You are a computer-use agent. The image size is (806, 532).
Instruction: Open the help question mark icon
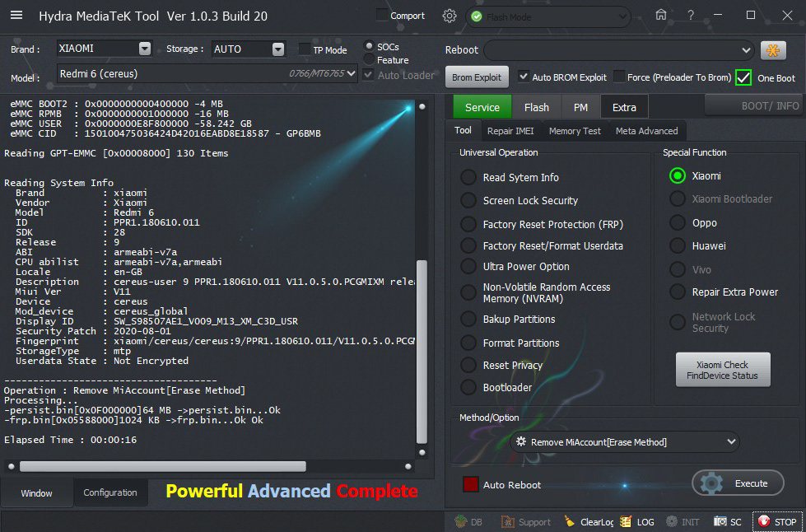(690, 16)
